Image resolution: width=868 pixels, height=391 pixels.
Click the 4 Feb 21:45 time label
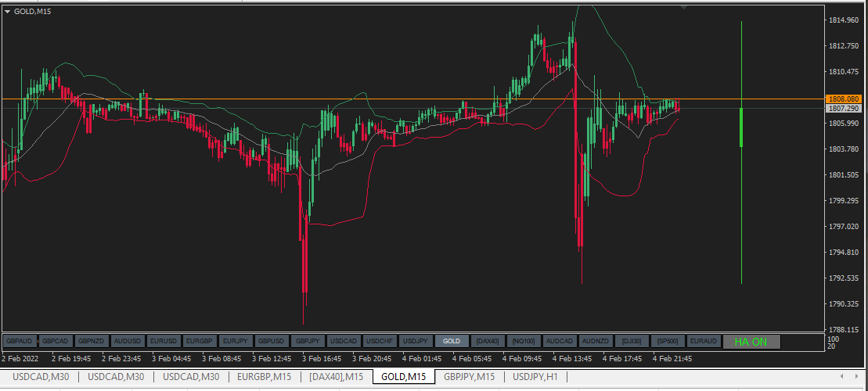coord(672,358)
